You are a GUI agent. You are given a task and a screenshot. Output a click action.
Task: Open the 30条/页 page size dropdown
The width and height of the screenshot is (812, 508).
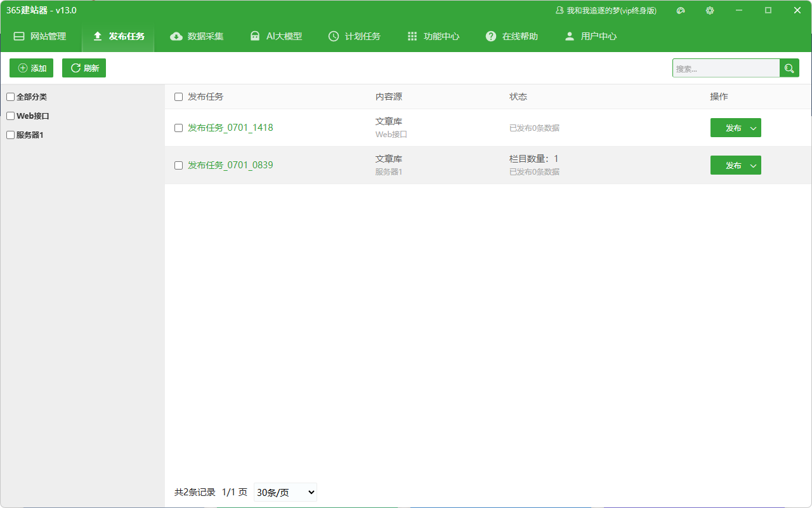285,492
